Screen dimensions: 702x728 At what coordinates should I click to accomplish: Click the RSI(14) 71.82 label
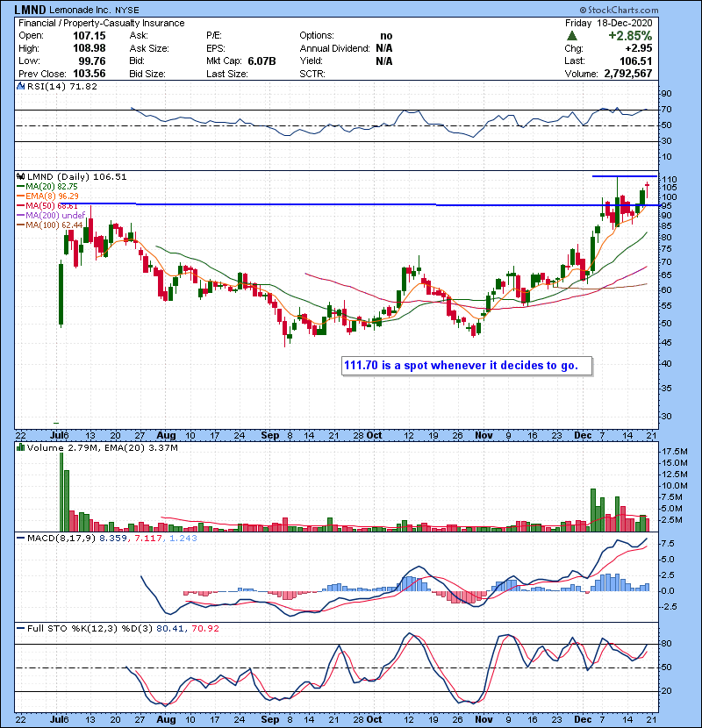(62, 86)
